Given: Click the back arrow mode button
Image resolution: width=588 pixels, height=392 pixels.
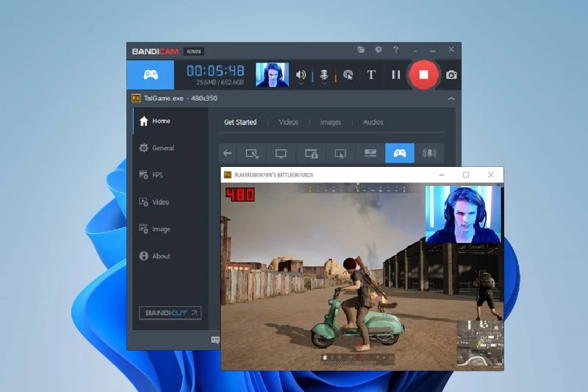Looking at the screenshot, I should point(227,153).
